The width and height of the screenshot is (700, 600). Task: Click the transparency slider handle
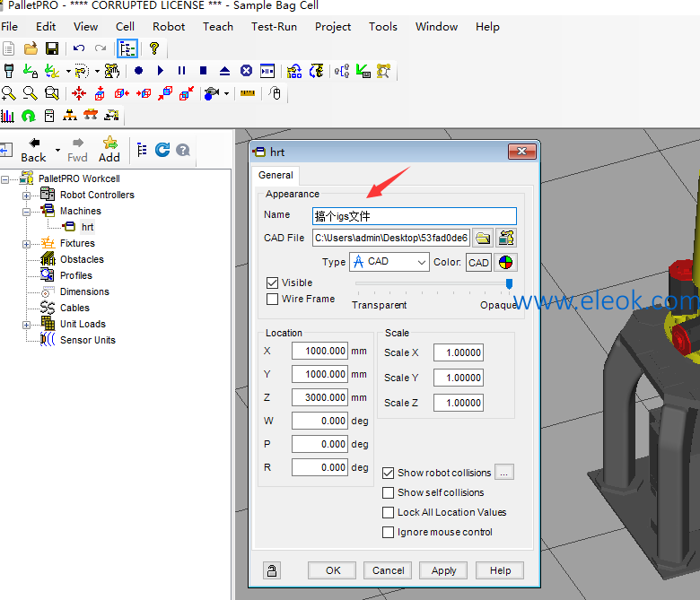(509, 283)
